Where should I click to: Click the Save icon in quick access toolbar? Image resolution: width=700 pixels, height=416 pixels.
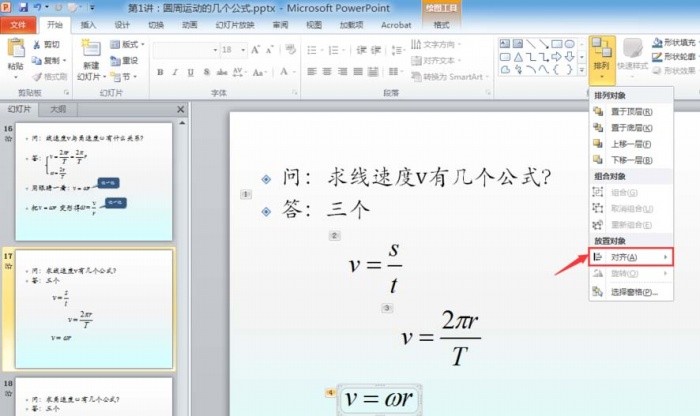tap(23, 8)
